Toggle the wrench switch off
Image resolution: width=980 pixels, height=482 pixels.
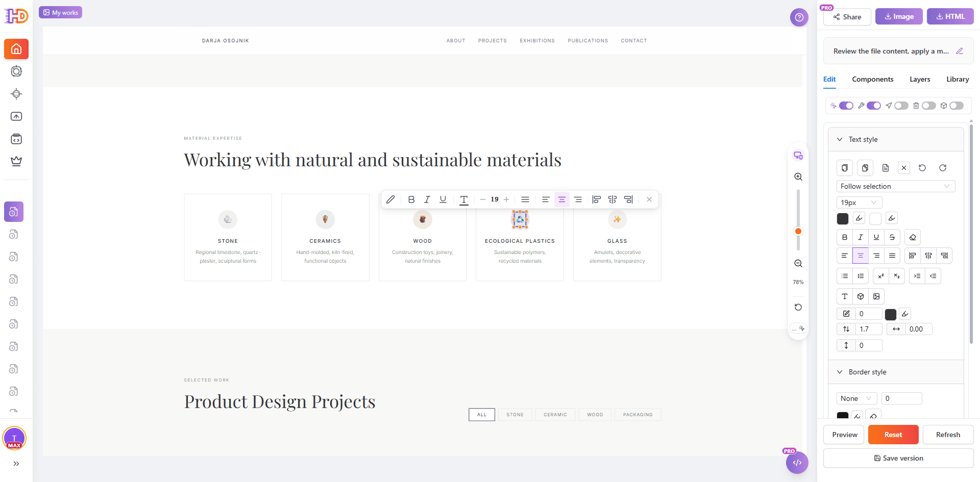point(873,106)
